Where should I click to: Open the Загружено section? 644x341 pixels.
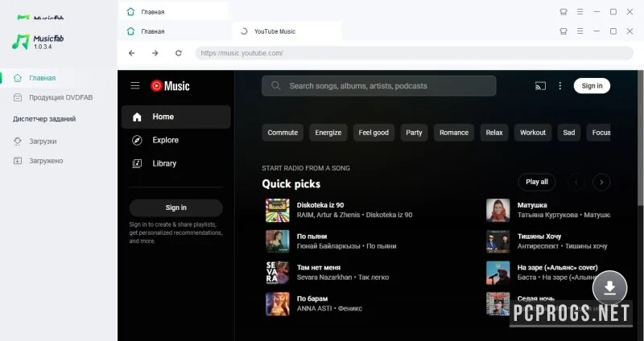46,161
